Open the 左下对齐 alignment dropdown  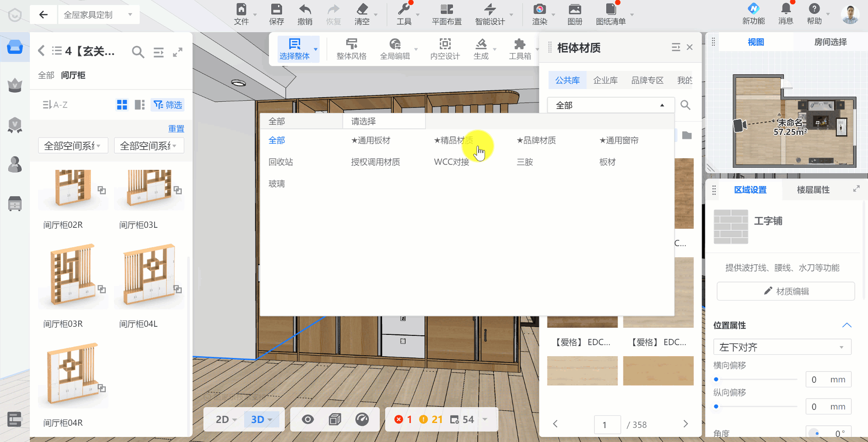coord(782,347)
